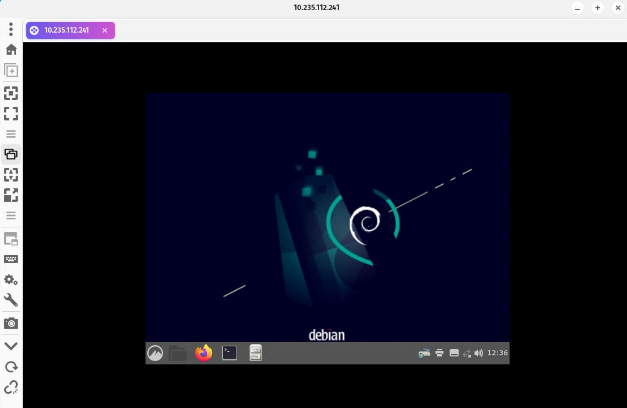Disconnect the session with the broken-link icon
This screenshot has height=408, width=627.
point(11,387)
